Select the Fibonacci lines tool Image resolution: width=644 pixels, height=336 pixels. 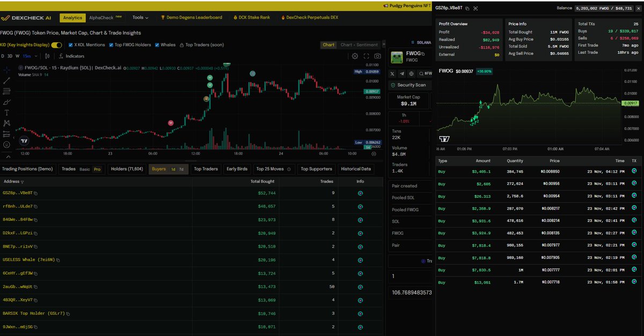click(6, 91)
